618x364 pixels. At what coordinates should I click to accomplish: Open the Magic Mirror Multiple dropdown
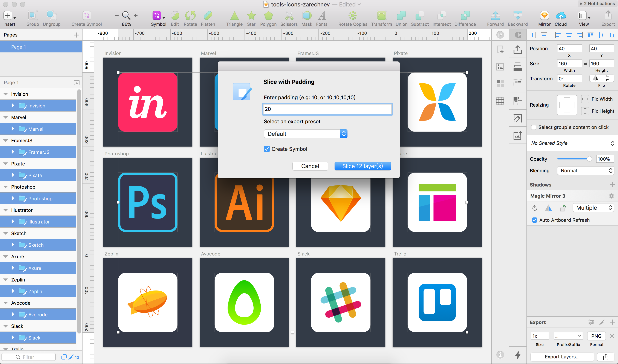tap(593, 208)
